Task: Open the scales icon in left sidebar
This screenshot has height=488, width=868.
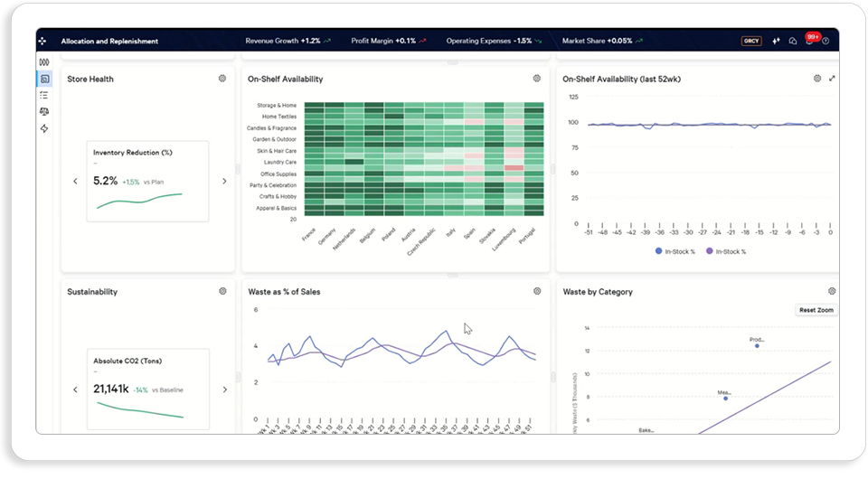Action: pos(44,112)
